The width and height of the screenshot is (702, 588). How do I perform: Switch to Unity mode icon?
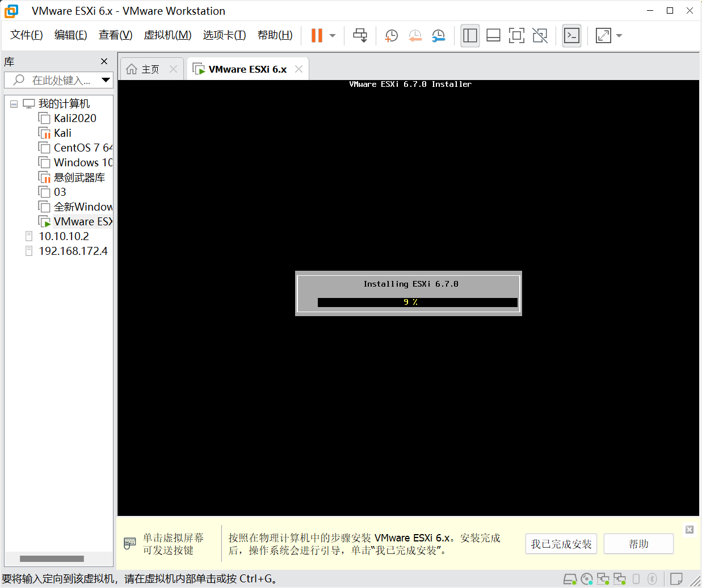point(540,36)
